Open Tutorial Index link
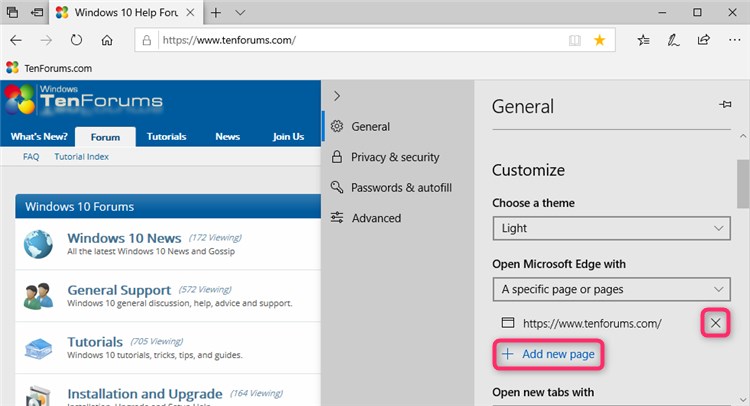 click(81, 156)
